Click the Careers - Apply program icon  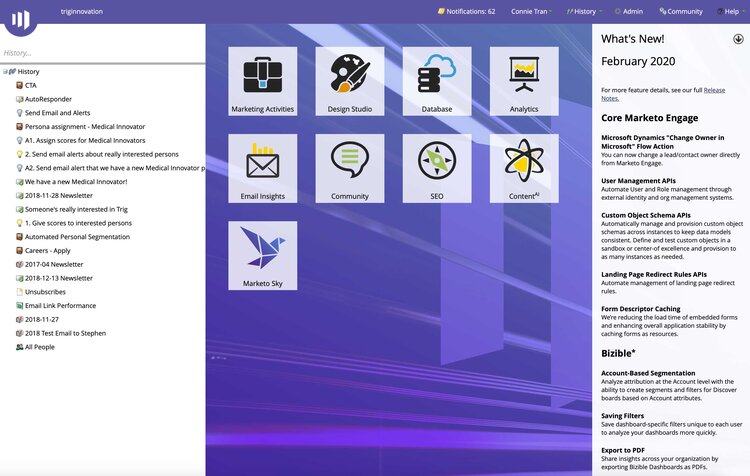tap(20, 251)
